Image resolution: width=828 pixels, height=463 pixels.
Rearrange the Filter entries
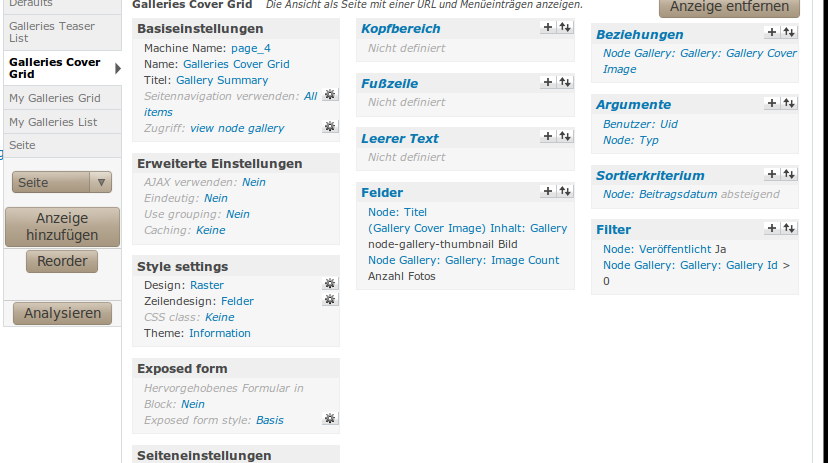point(789,228)
